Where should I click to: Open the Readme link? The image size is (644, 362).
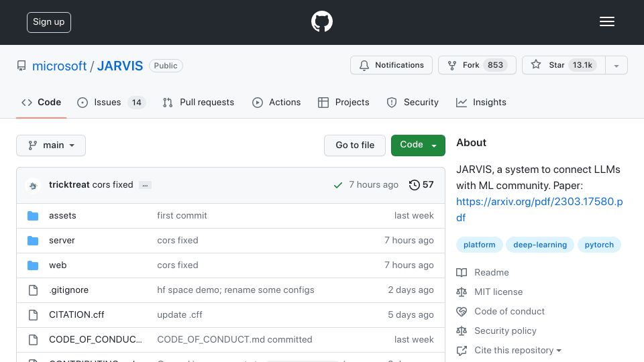492,273
